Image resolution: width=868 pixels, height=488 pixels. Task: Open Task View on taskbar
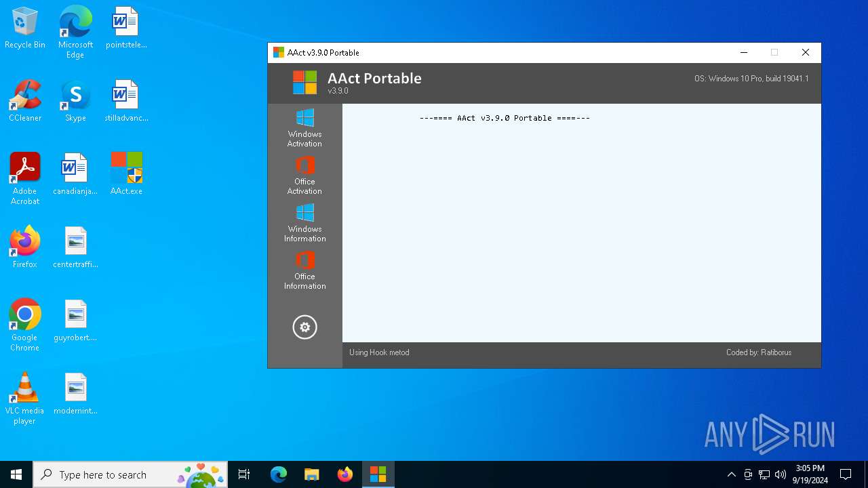click(x=244, y=474)
